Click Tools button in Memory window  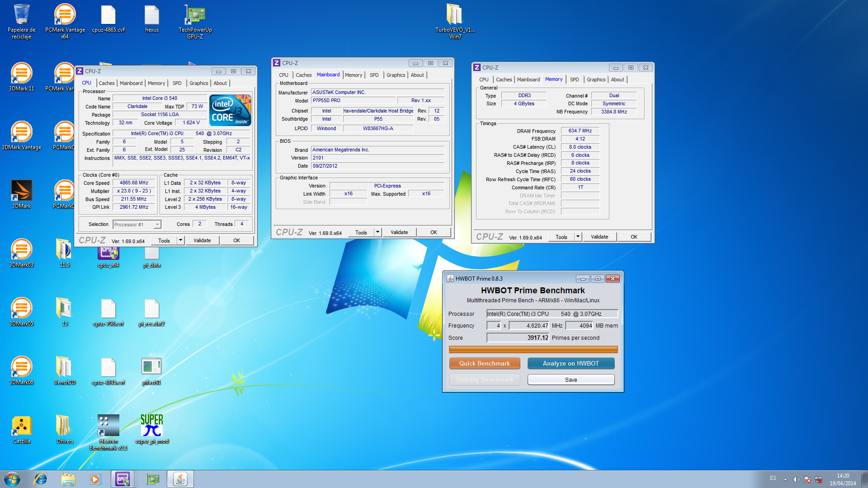pos(561,237)
